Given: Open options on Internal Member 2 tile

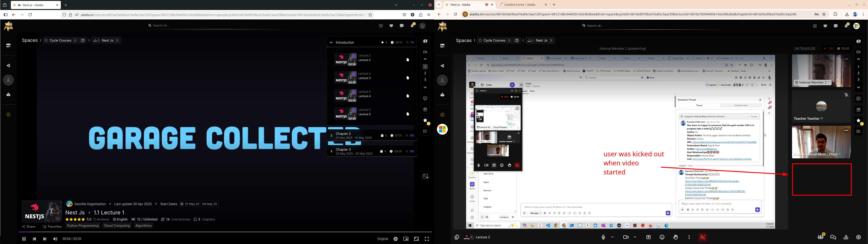Looking at the screenshot, I should pos(846,59).
